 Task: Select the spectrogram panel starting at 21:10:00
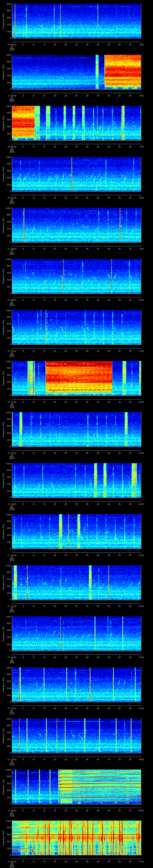point(77,327)
